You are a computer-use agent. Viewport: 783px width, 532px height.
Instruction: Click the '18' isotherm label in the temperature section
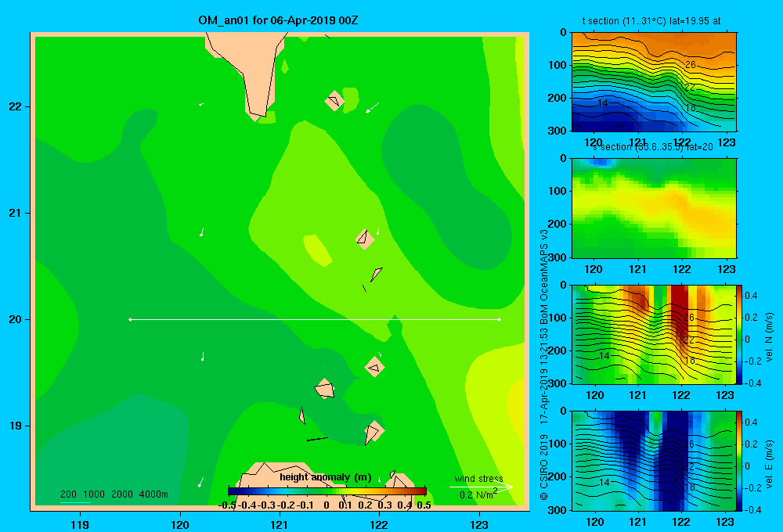(690, 108)
